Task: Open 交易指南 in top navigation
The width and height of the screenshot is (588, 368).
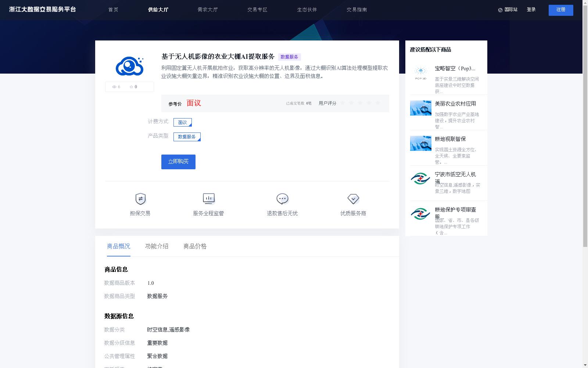Action: (x=356, y=10)
